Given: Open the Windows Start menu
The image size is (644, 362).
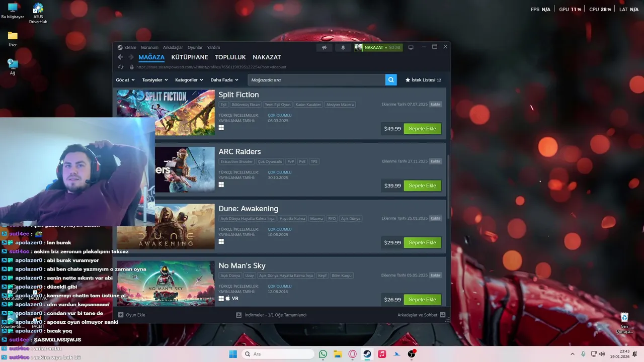Looking at the screenshot, I should coord(233,354).
